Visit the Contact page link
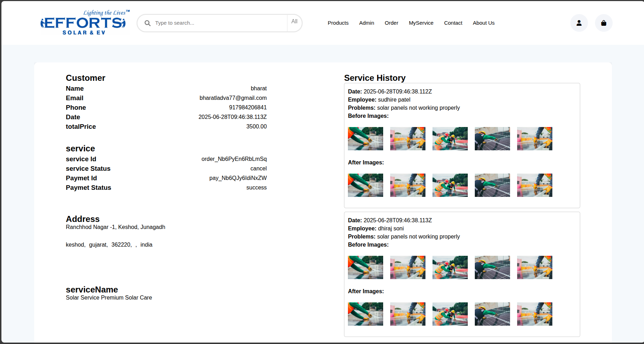The height and width of the screenshot is (344, 644). (x=453, y=23)
